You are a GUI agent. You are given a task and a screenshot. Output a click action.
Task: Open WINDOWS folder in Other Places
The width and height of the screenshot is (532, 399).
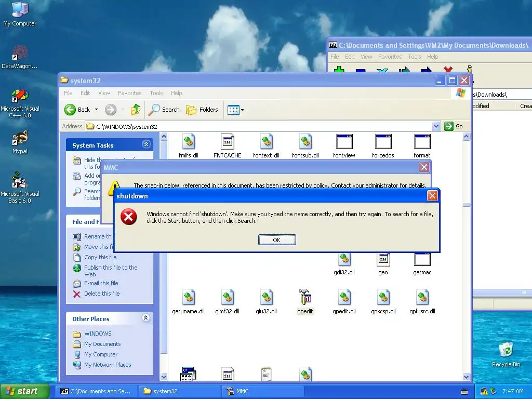click(98, 334)
